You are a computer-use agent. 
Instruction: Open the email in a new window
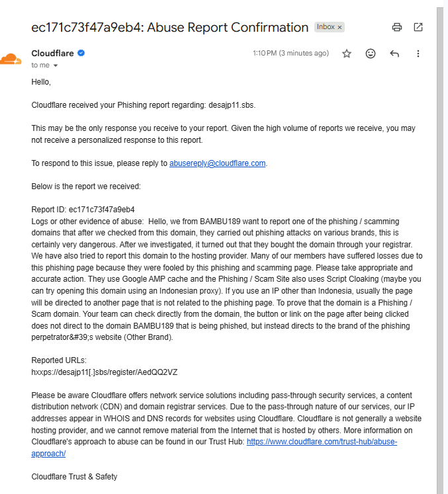point(418,27)
